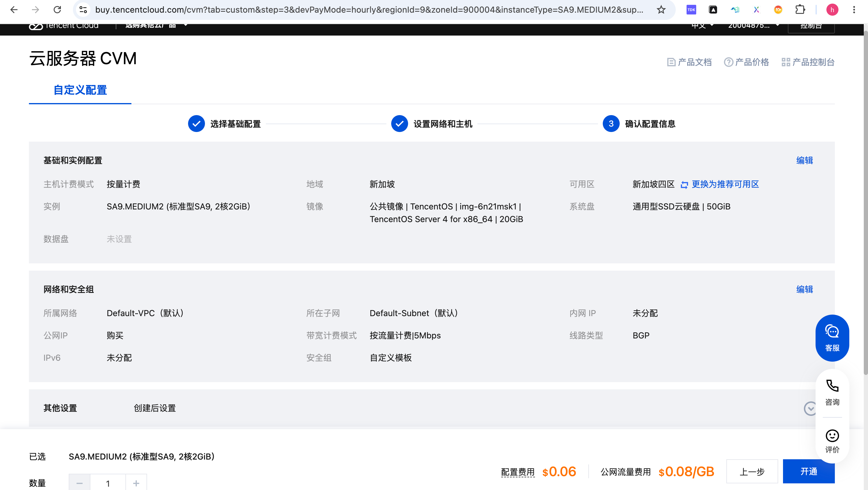Click step 3 确认配置信息
The height and width of the screenshot is (490, 868).
pyautogui.click(x=639, y=124)
